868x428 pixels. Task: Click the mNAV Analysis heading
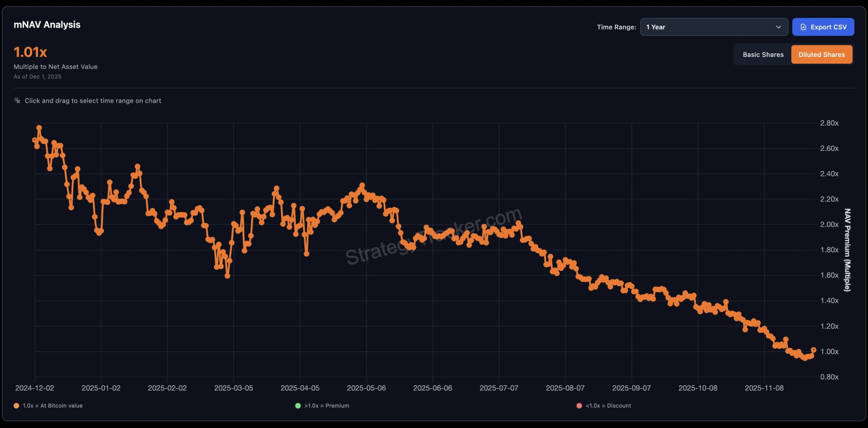pyautogui.click(x=47, y=25)
